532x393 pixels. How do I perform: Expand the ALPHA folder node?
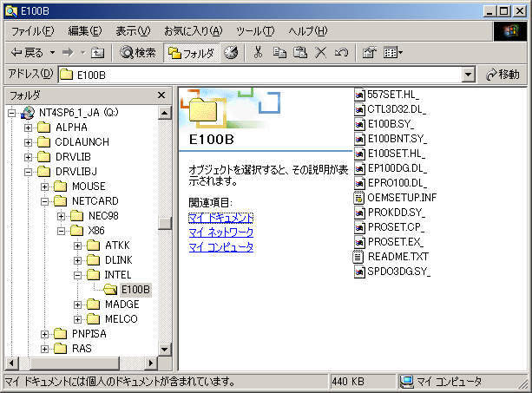pyautogui.click(x=28, y=128)
